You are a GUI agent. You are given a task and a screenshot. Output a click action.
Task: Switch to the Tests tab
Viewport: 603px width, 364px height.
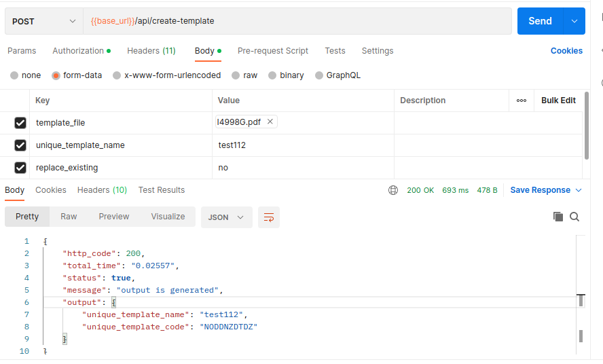point(335,51)
